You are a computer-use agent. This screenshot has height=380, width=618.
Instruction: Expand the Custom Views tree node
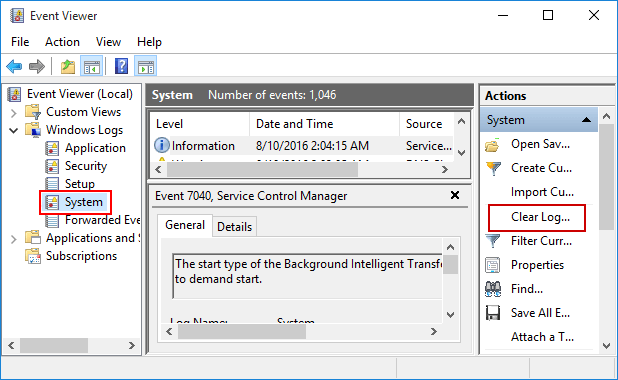pyautogui.click(x=14, y=113)
